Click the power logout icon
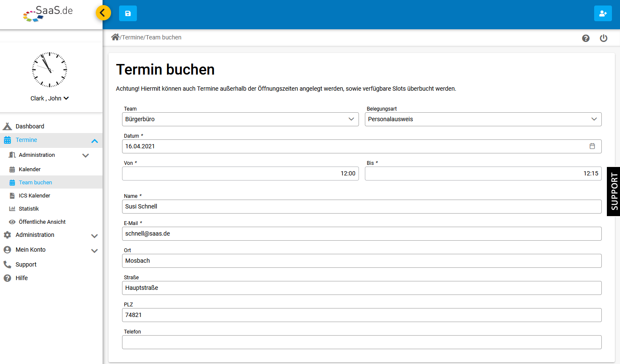 [x=603, y=38]
